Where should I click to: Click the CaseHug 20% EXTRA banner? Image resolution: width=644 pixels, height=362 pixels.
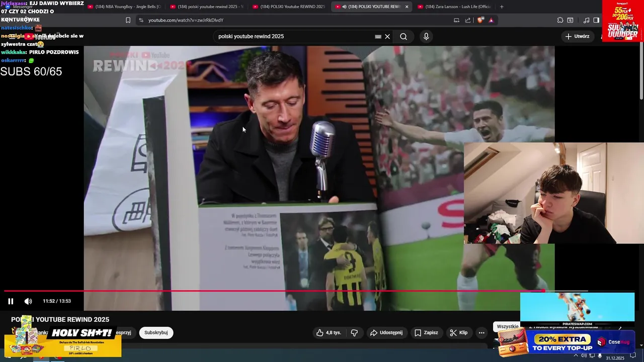click(x=567, y=343)
